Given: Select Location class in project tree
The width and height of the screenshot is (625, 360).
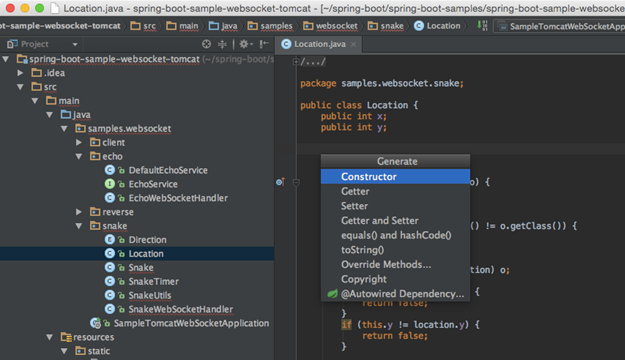Looking at the screenshot, I should pos(146,254).
